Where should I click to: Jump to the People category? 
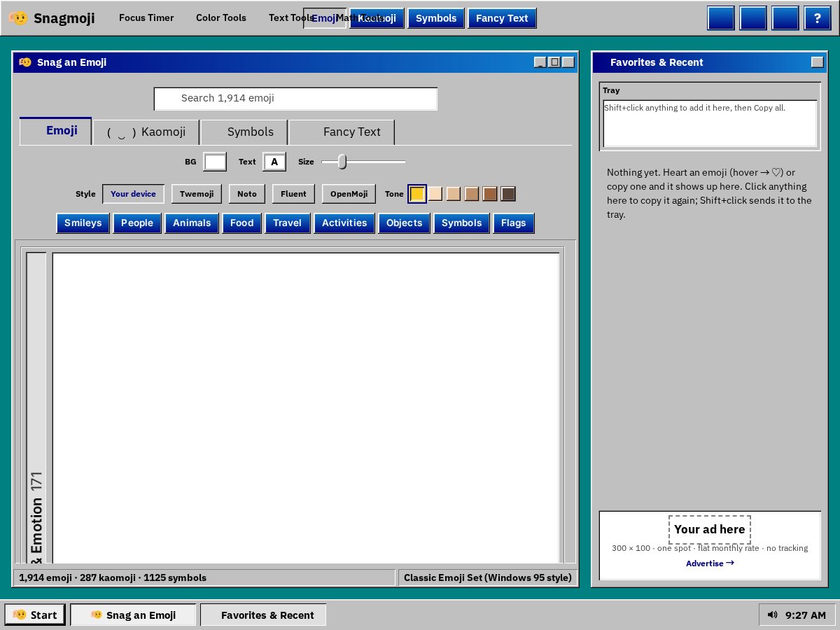point(137,223)
